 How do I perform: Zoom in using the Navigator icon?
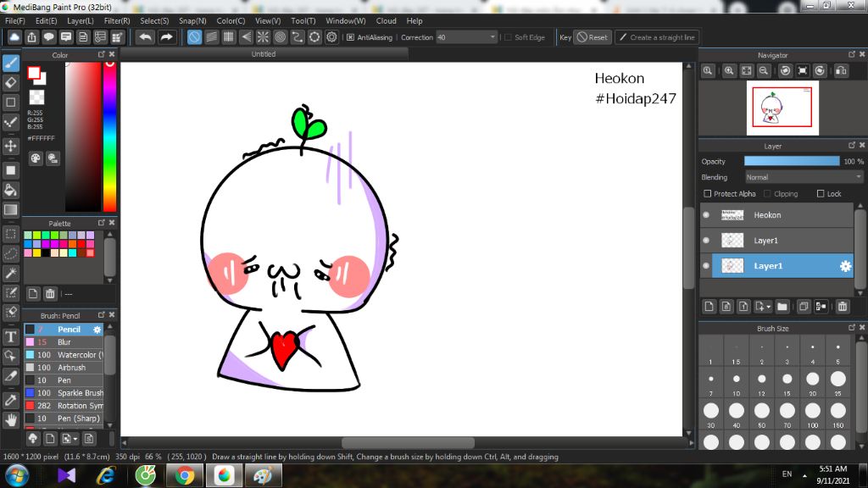click(729, 71)
